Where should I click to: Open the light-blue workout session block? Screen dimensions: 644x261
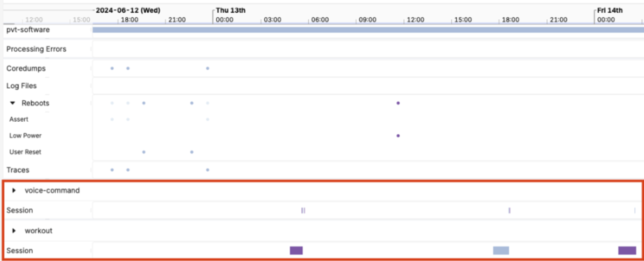click(x=501, y=250)
